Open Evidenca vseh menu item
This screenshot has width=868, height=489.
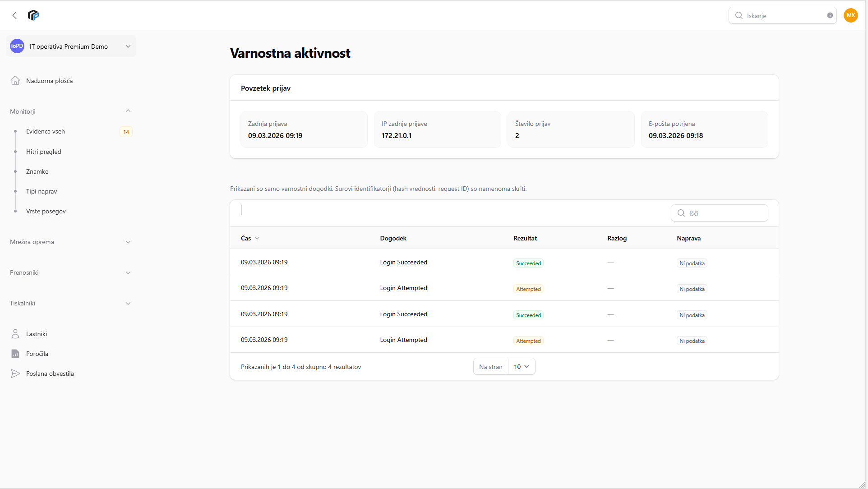click(x=46, y=132)
